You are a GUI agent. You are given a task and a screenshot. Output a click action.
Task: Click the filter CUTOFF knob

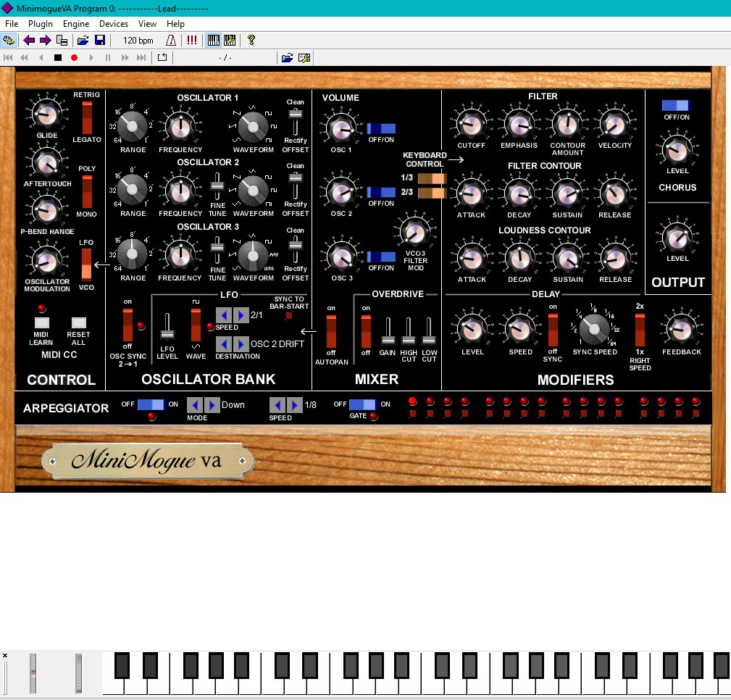click(x=472, y=125)
